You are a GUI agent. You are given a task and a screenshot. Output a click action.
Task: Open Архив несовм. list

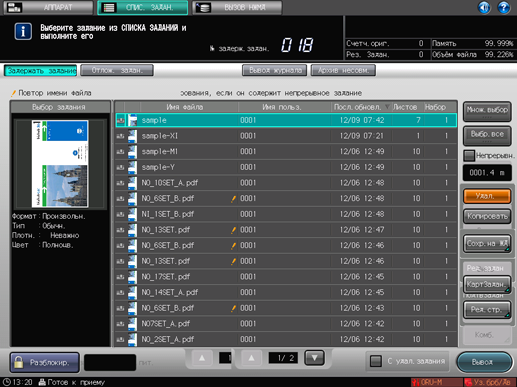point(343,71)
